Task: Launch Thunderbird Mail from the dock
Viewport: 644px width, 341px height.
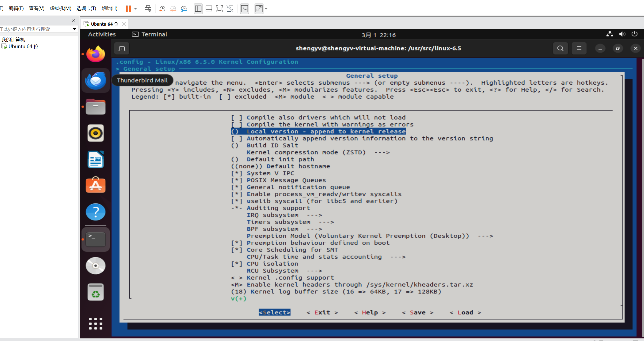Action: [x=96, y=80]
